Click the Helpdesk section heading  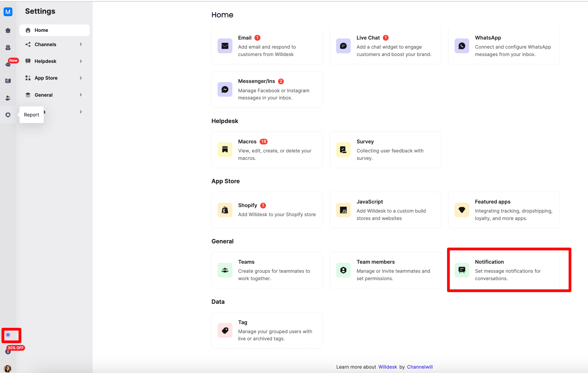click(225, 121)
